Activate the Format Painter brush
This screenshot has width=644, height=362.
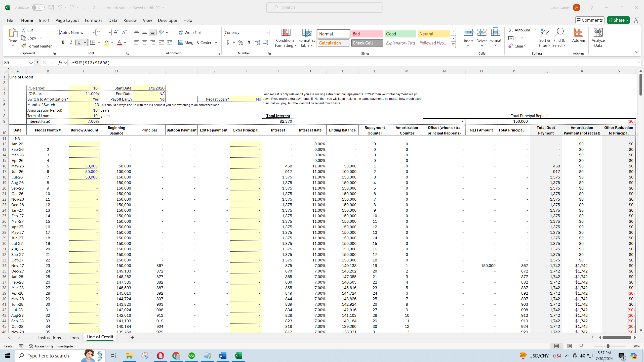click(x=37, y=46)
